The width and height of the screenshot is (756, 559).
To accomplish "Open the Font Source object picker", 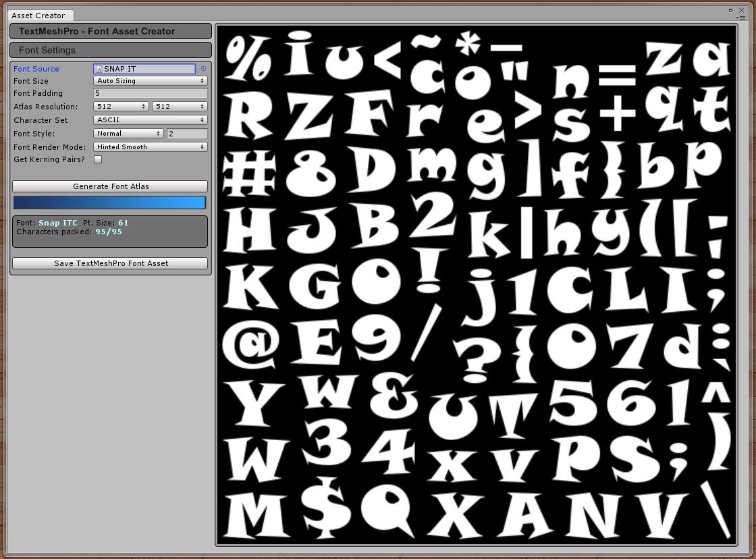I will [x=205, y=68].
